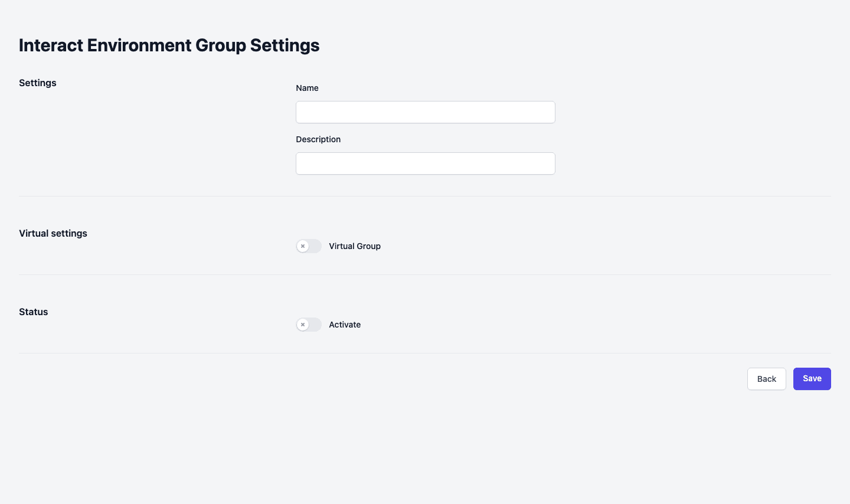
Task: Enable the Virtual Group toggle
Action: pos(309,246)
